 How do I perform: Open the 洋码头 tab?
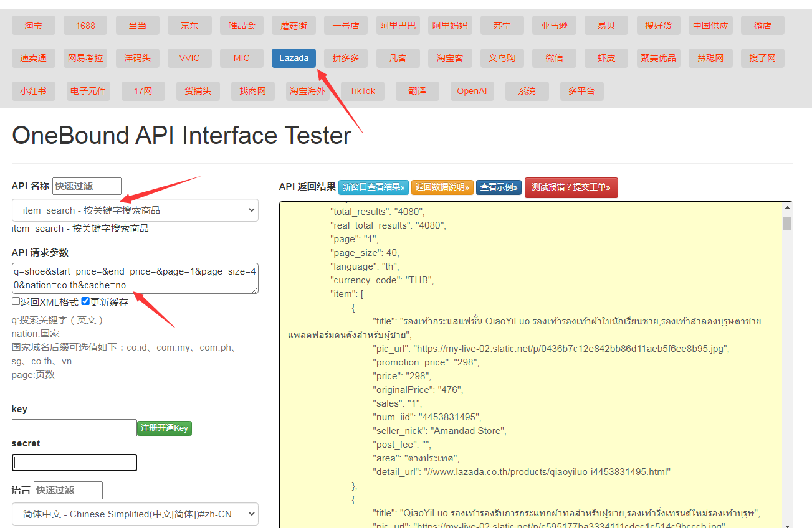click(x=138, y=58)
